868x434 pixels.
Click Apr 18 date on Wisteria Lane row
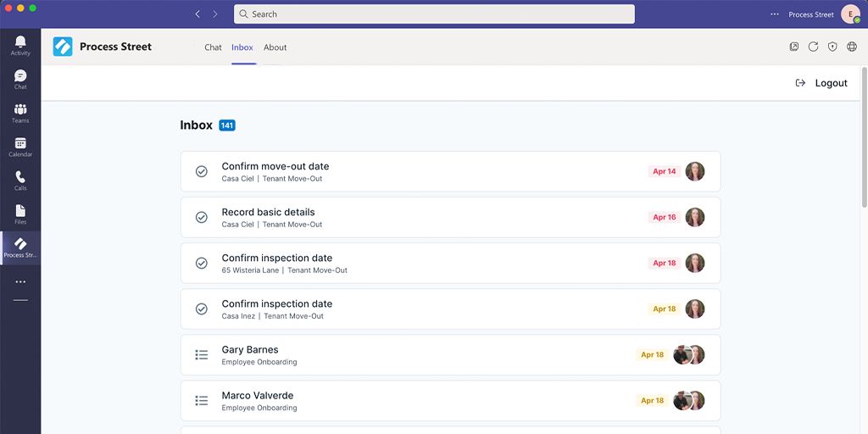[x=665, y=264]
